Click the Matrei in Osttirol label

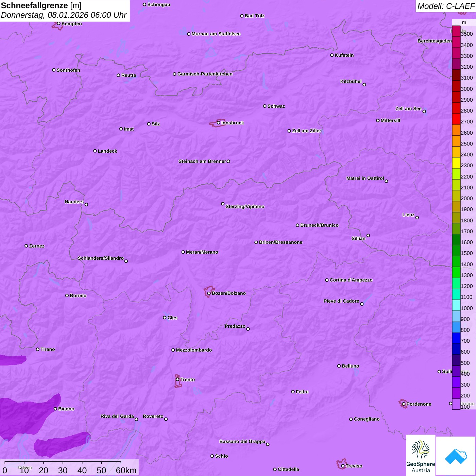(x=365, y=178)
